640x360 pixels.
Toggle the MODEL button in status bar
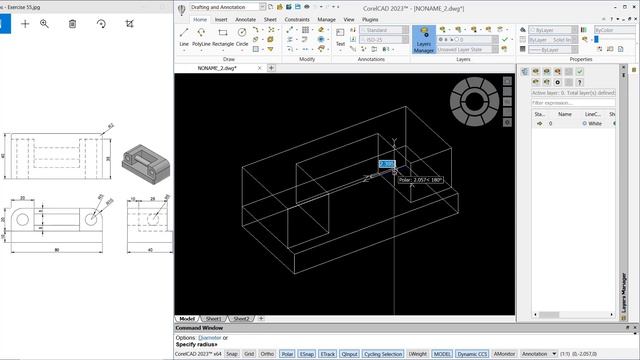pos(442,354)
